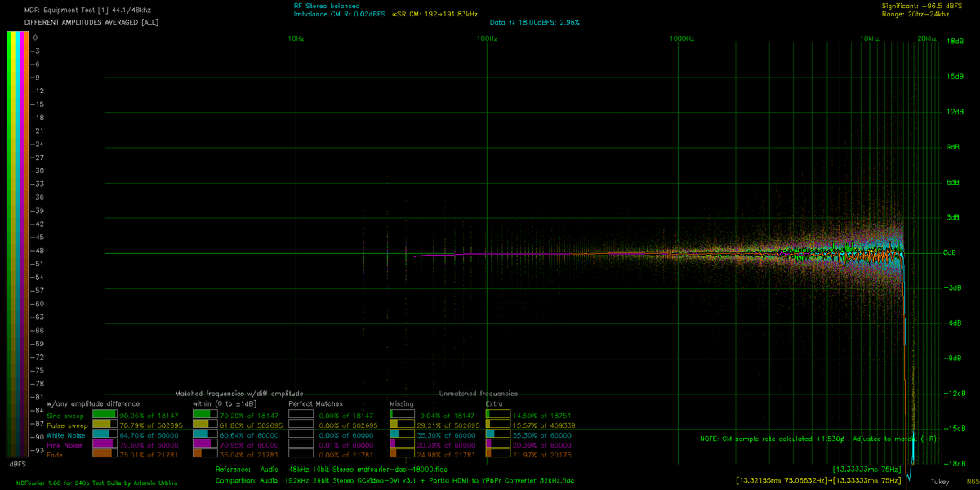Click the value '61.80% of 502695'

click(252, 425)
